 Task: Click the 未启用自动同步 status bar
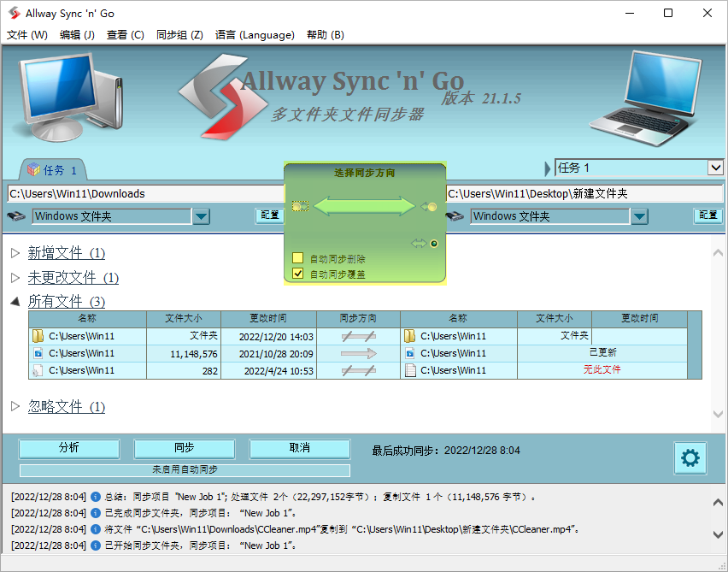(x=185, y=470)
